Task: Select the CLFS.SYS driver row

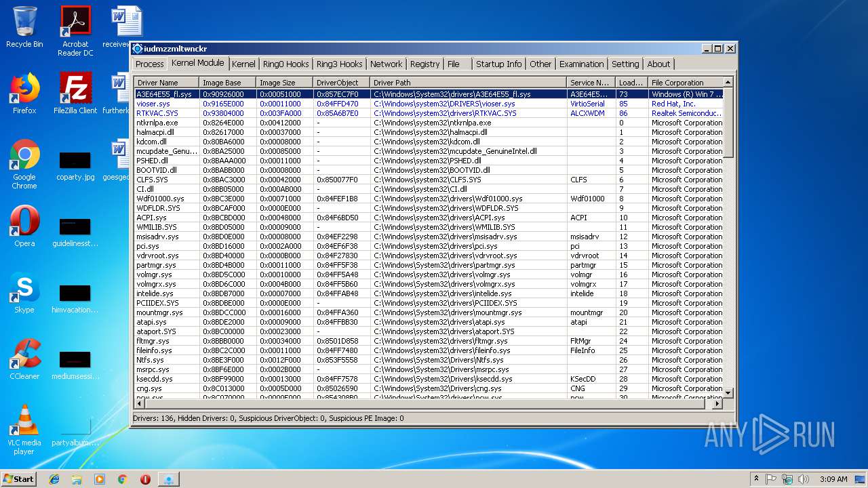Action: pos(429,180)
